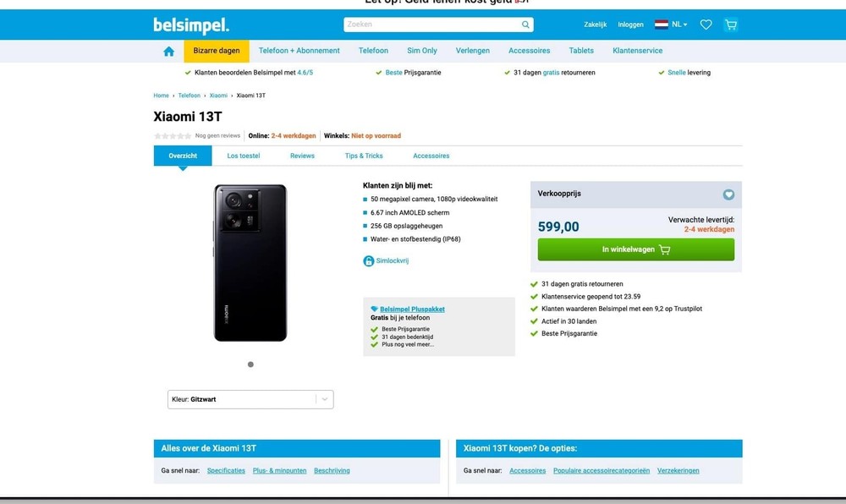The width and height of the screenshot is (846, 504).
Task: Open the Telefoon + Abonnement menu
Action: [299, 51]
